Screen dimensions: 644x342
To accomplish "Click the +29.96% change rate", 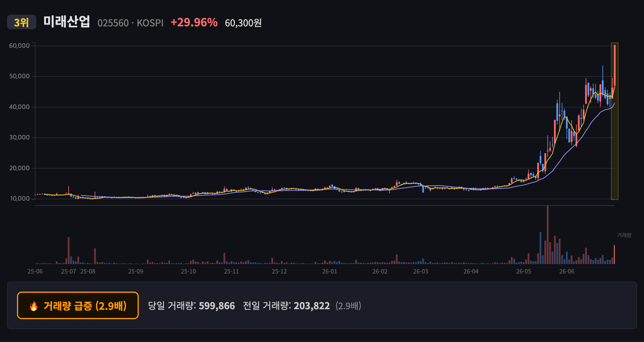I will click(194, 23).
